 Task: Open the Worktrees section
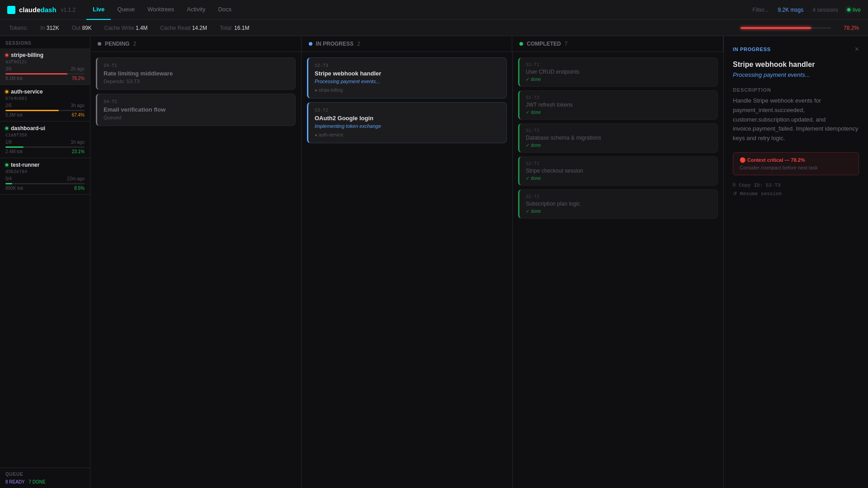pyautogui.click(x=160, y=9)
